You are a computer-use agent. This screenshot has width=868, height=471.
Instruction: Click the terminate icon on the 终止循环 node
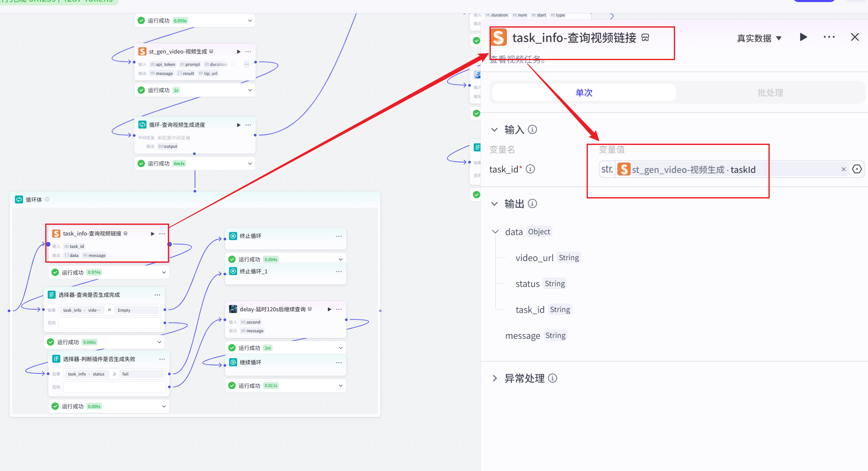pyautogui.click(x=233, y=236)
